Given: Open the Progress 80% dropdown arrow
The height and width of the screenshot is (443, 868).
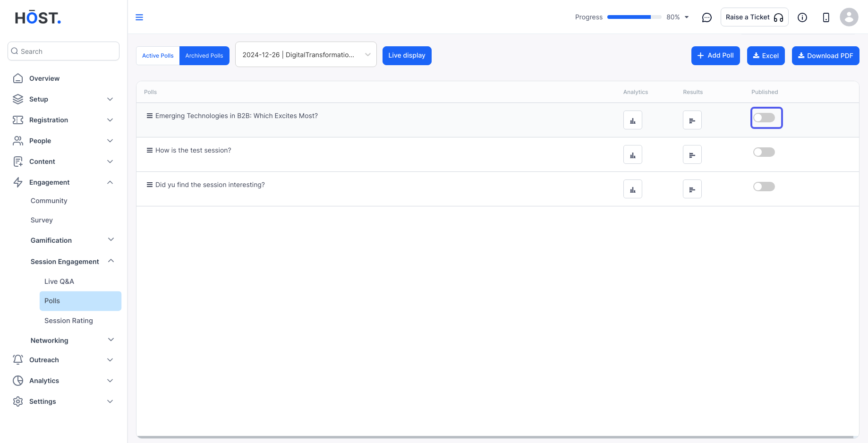Looking at the screenshot, I should 687,17.
